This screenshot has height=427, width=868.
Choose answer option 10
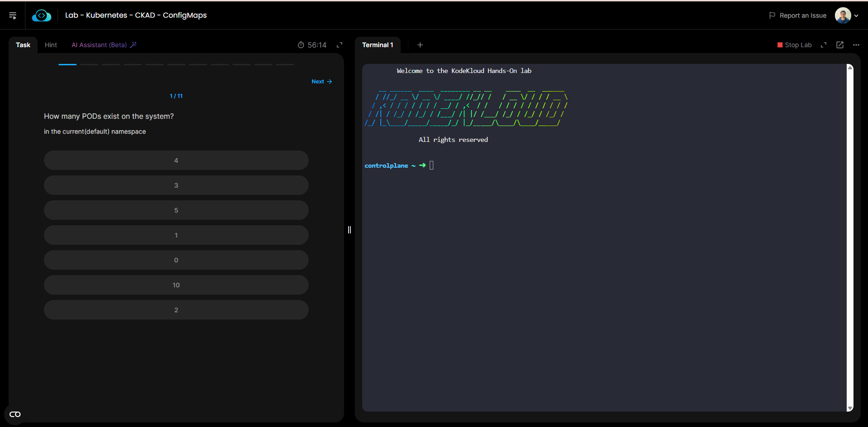pyautogui.click(x=176, y=285)
